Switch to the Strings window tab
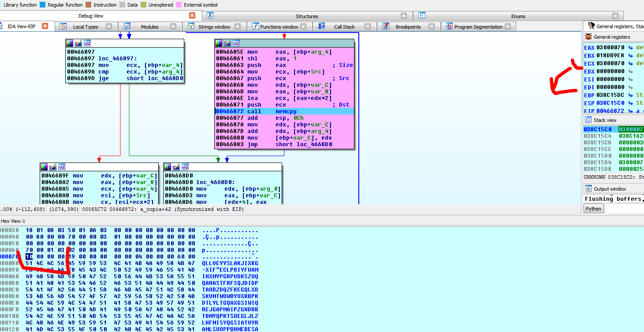Screen dimensions: 644x332 point(214,27)
